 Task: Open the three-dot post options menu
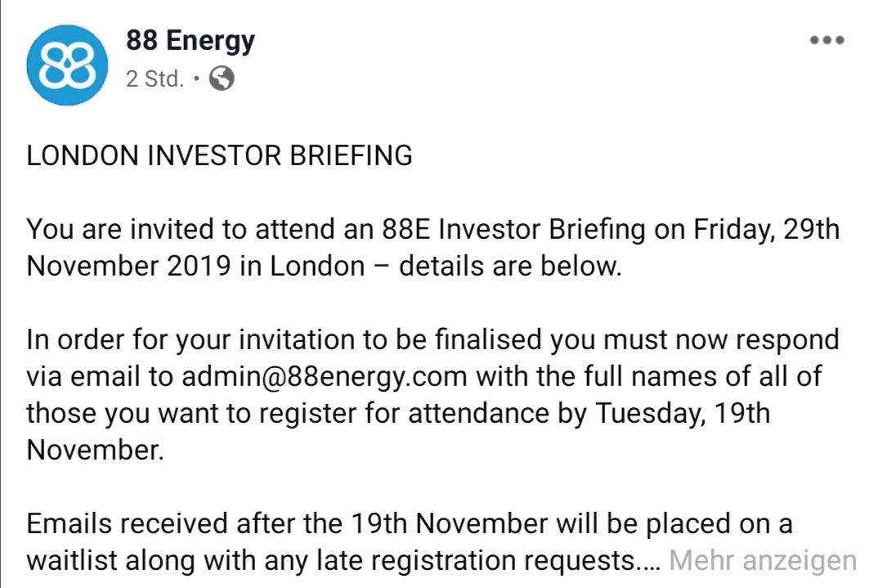point(827,40)
